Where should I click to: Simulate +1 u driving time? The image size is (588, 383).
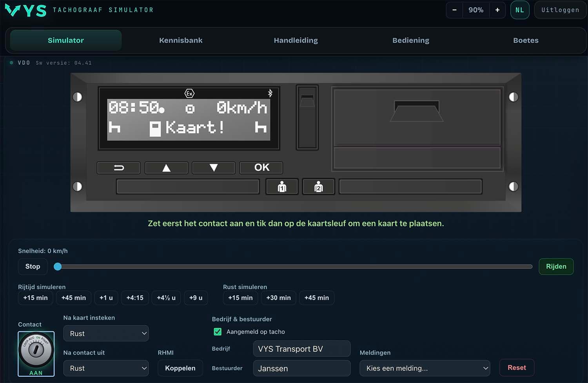coord(106,298)
